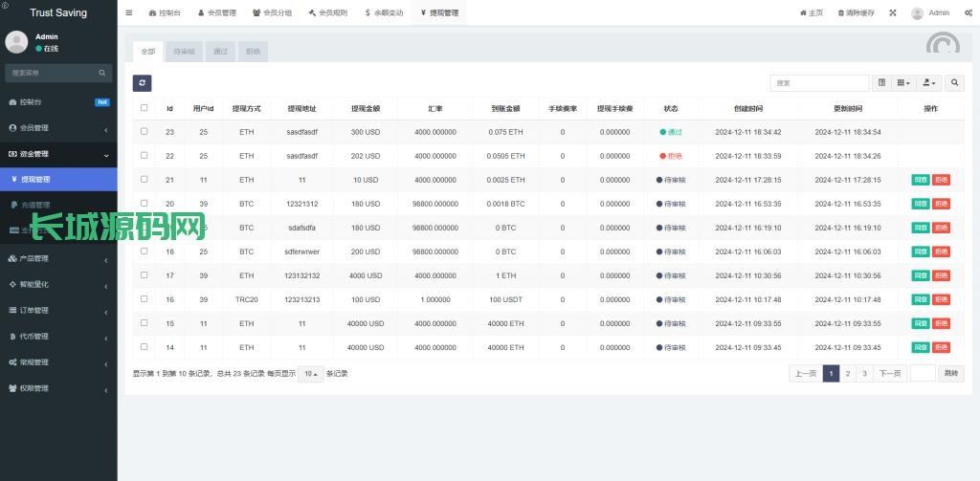Switch to the 拒绝 filter tab
The image size is (980, 481).
253,52
